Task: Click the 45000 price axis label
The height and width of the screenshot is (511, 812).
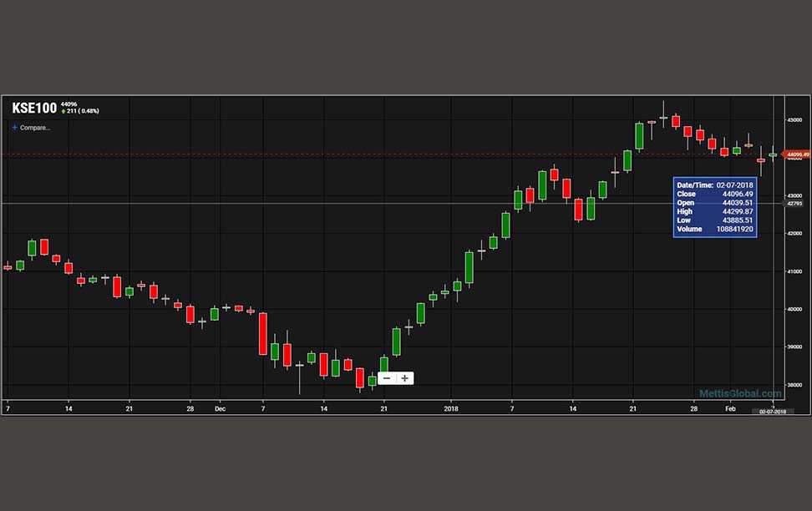Action: (794, 119)
